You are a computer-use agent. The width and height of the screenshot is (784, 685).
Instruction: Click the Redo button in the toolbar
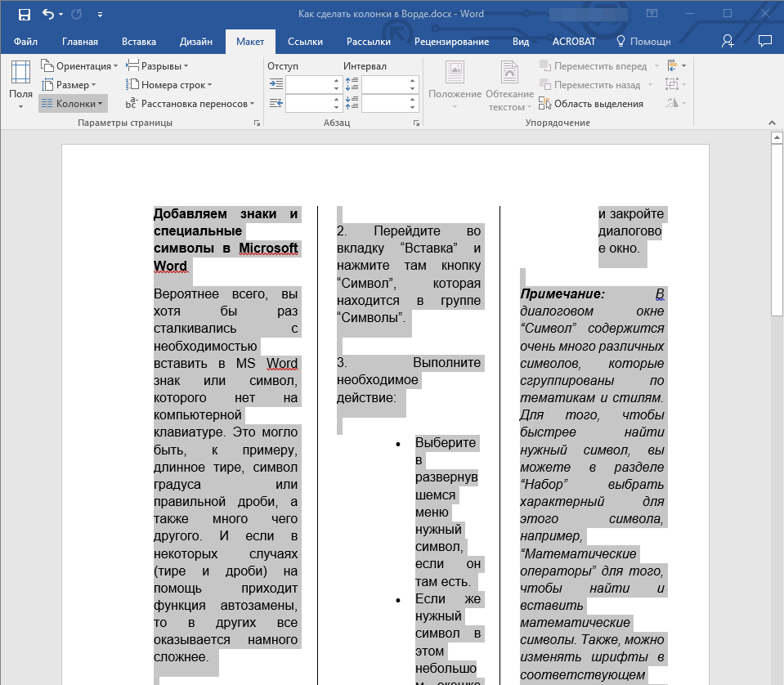coord(77,14)
